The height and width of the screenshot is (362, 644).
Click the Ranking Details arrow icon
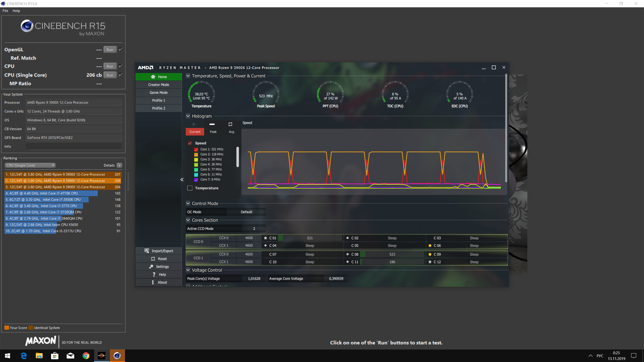(120, 165)
